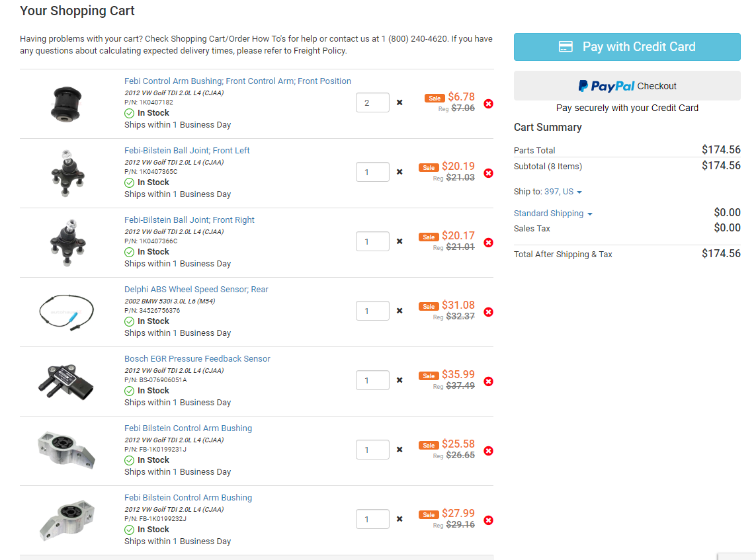
Task: Click the Sales Tax label
Action: tap(532, 229)
